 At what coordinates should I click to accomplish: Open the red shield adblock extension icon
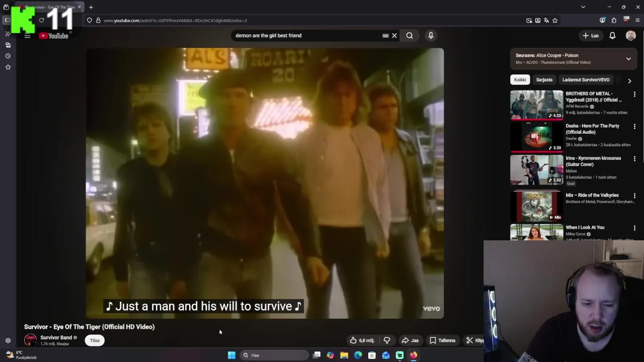626,20
